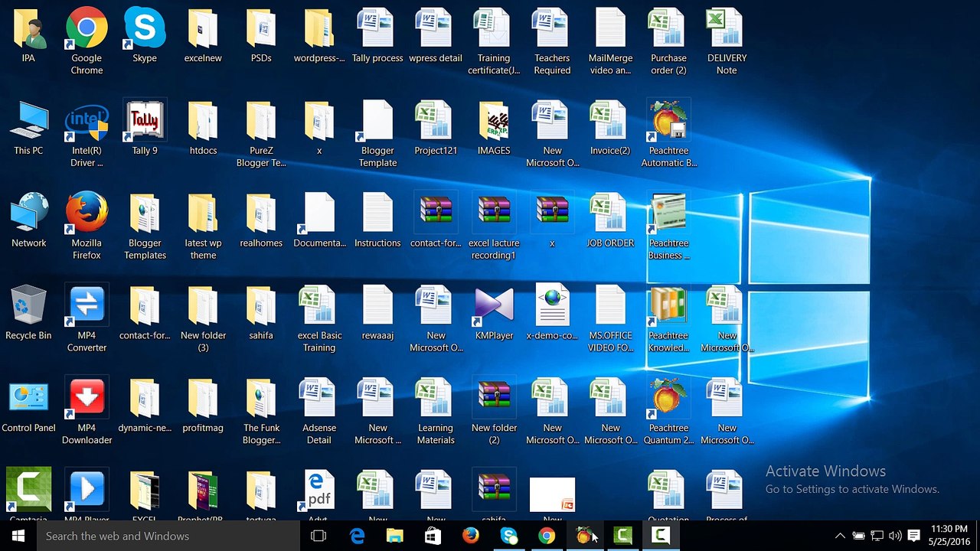Screen dimensions: 980x551
Task: Open the volume control in the tray
Action: (895, 536)
